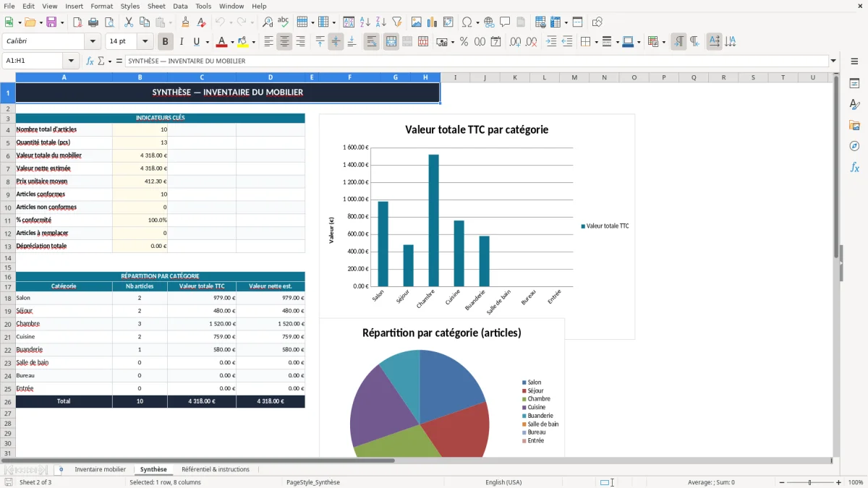
Task: Click the Save document icon
Action: 51,22
